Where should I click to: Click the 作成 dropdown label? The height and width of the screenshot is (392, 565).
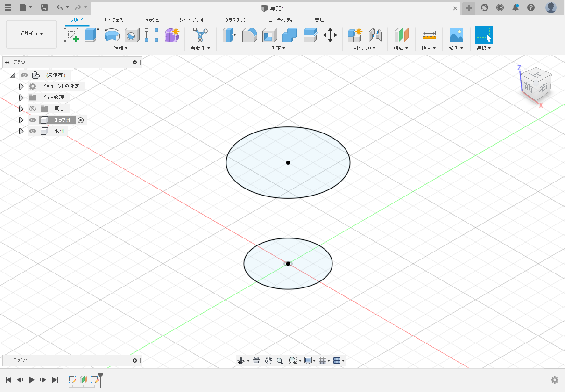coord(120,48)
